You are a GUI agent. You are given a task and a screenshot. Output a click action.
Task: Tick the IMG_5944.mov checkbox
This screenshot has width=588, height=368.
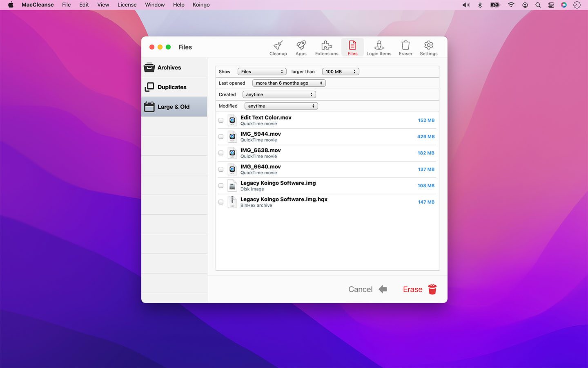click(221, 137)
